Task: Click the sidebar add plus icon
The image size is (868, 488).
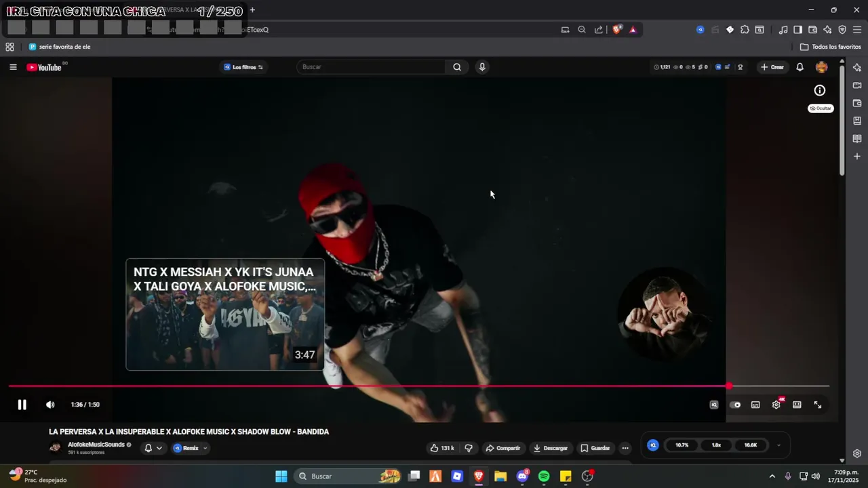Action: click(x=857, y=157)
